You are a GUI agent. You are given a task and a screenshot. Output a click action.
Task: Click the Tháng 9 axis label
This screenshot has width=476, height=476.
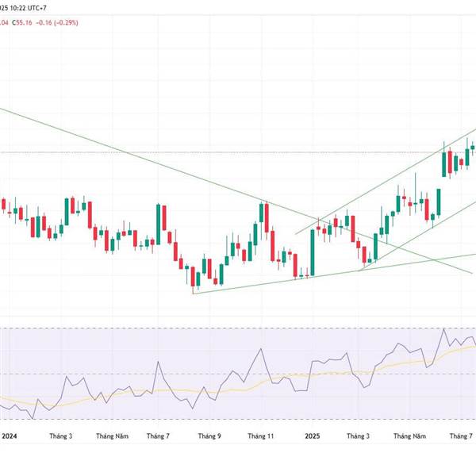(x=209, y=436)
